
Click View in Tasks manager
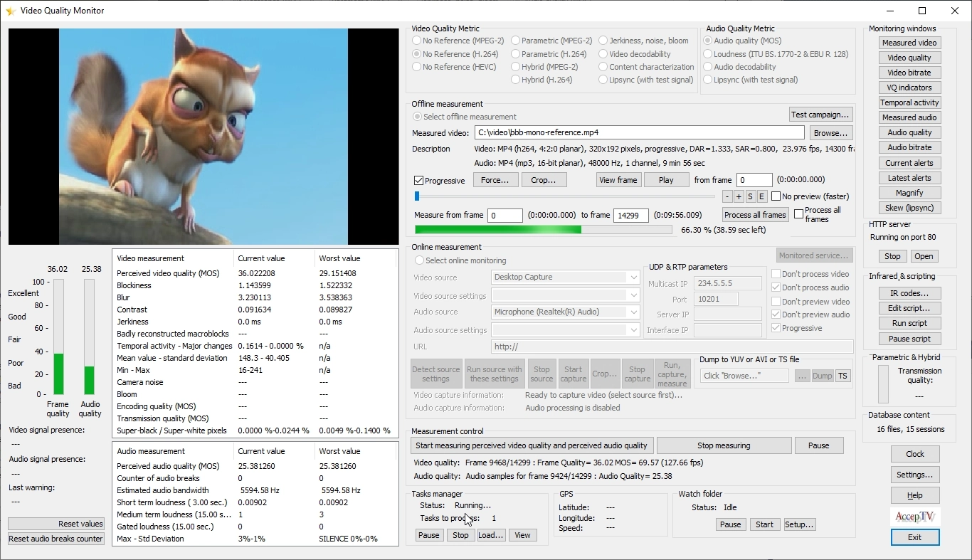click(x=522, y=535)
